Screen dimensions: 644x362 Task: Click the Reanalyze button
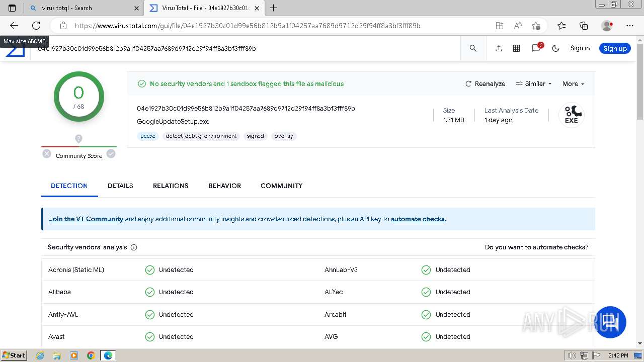tap(485, 84)
